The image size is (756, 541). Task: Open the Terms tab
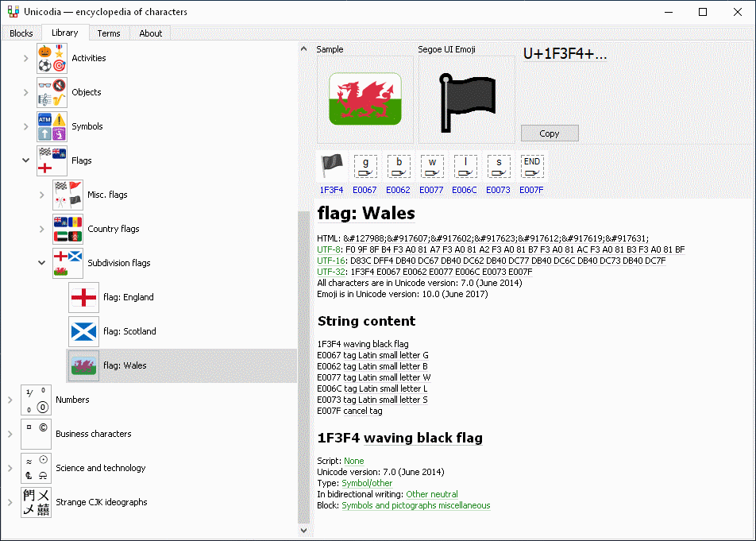coord(109,33)
